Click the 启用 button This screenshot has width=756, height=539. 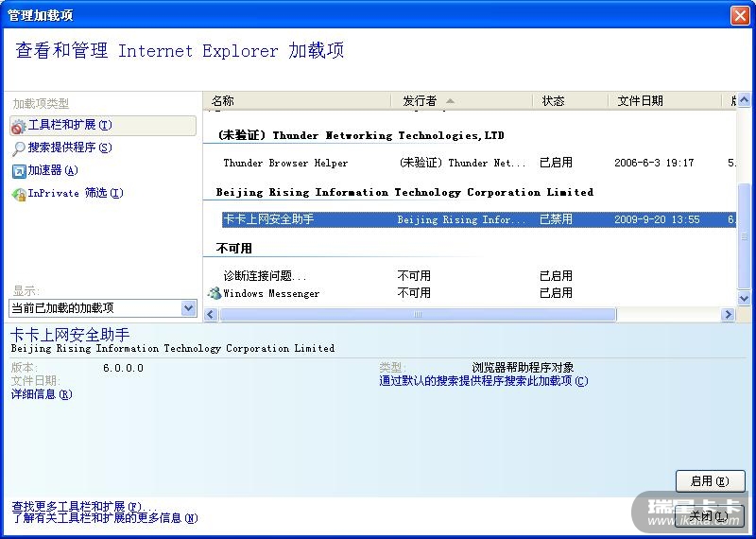pyautogui.click(x=711, y=481)
